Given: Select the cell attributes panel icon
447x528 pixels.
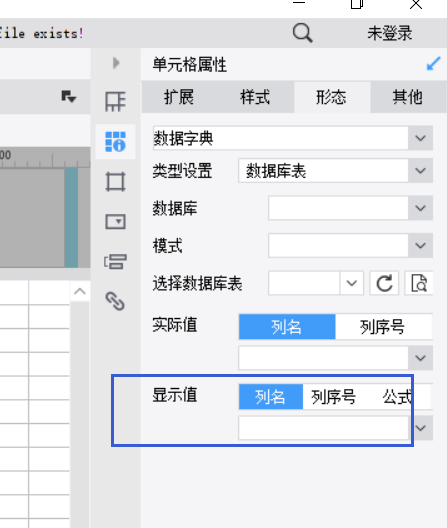Looking at the screenshot, I should pyautogui.click(x=115, y=141).
